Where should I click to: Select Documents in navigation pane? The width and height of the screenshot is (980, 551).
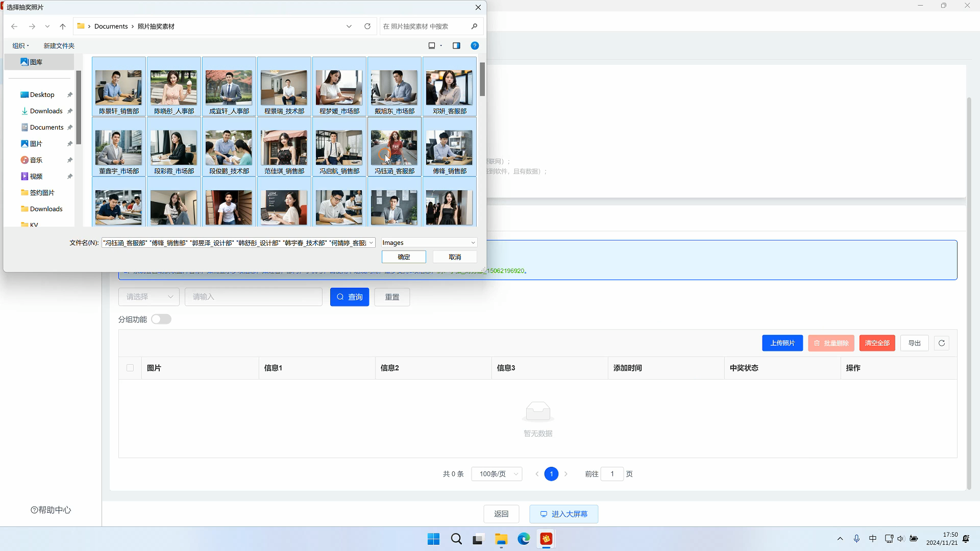point(46,128)
